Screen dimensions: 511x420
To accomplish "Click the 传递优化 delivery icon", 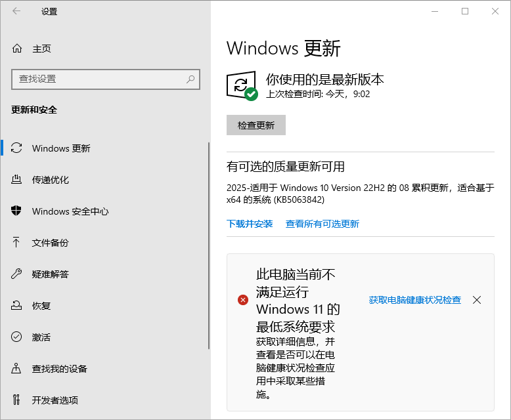I will tap(16, 179).
